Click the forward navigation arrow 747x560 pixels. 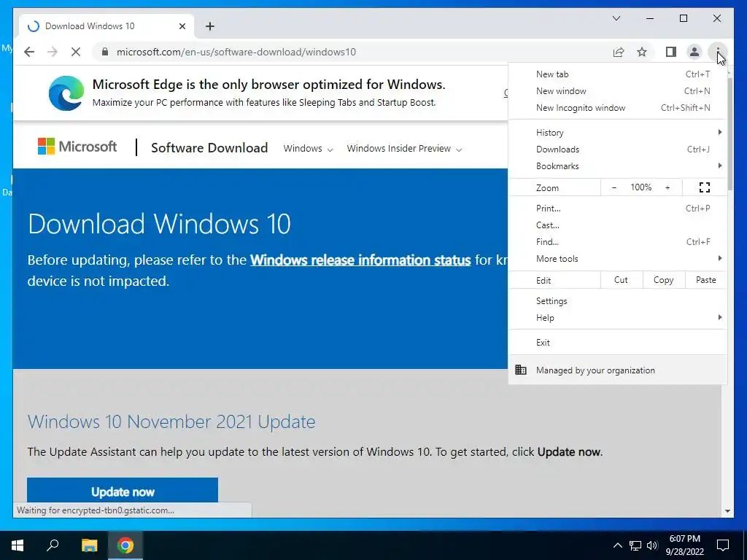[53, 52]
